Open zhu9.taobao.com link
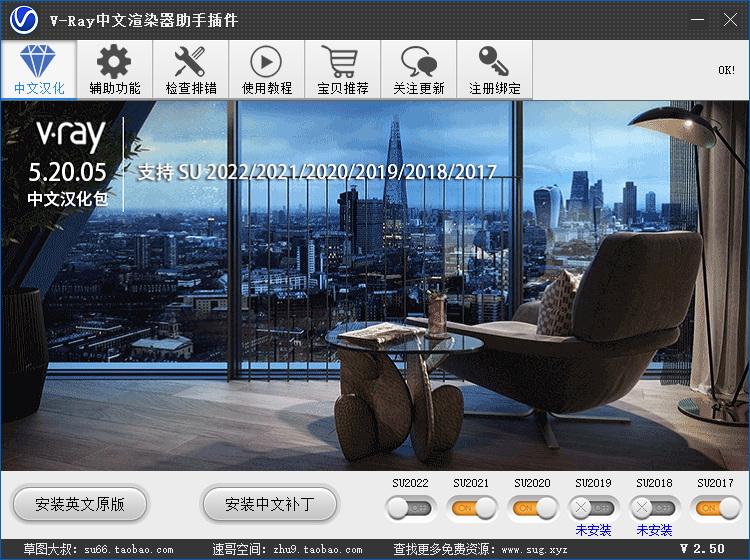 coord(318,549)
